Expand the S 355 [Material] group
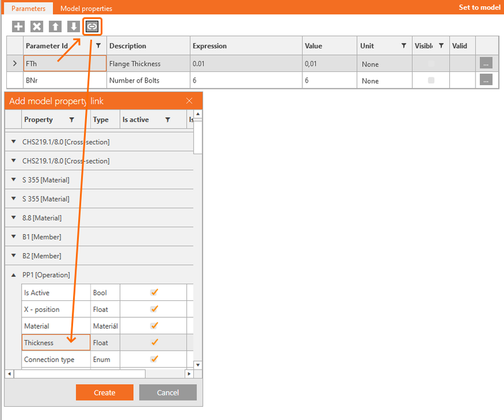Screen dimensions: 504x420 tap(13, 179)
